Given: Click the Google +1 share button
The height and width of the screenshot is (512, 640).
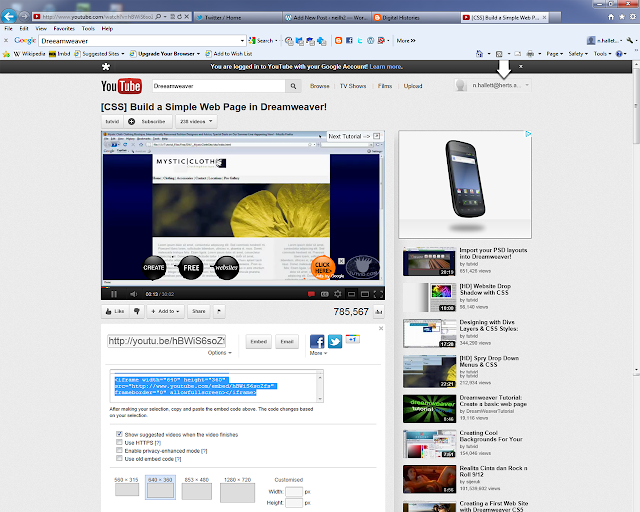Looking at the screenshot, I should [353, 339].
